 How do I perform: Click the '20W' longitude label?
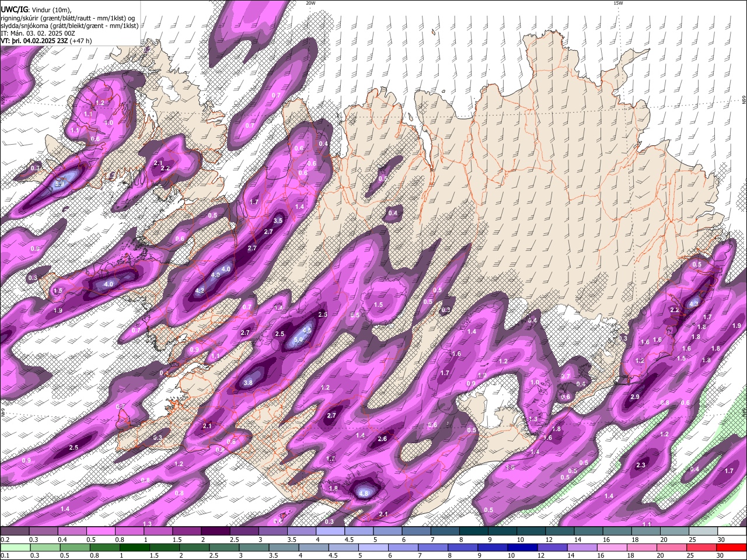[x=310, y=3]
